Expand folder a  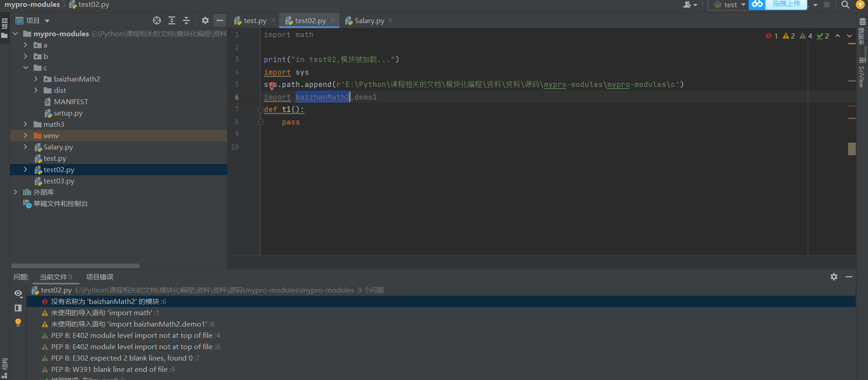(25, 45)
